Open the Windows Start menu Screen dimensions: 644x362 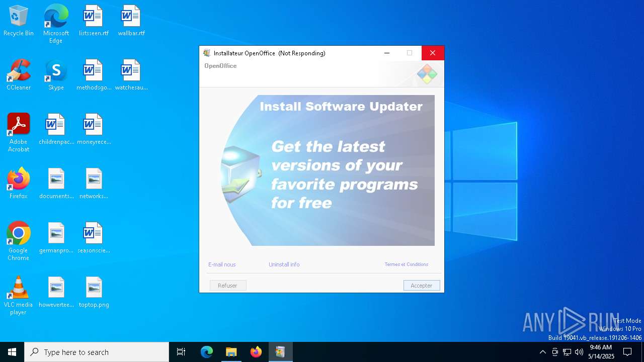pyautogui.click(x=12, y=352)
